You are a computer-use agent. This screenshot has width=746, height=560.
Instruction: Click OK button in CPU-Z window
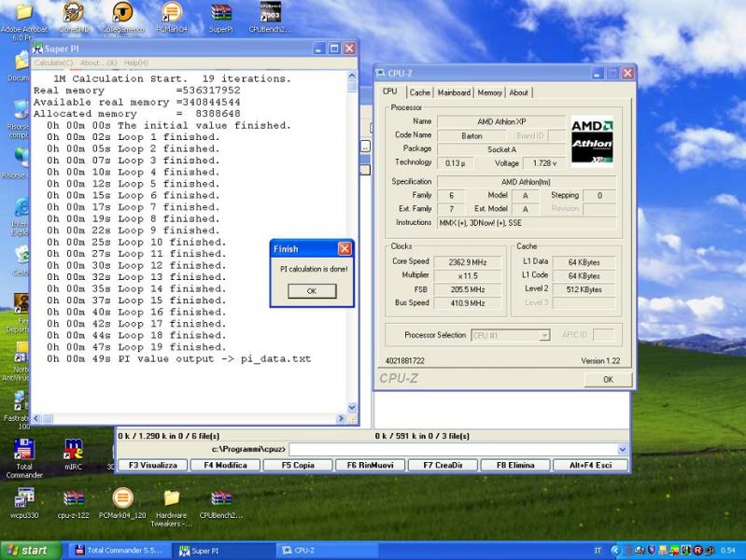(608, 379)
